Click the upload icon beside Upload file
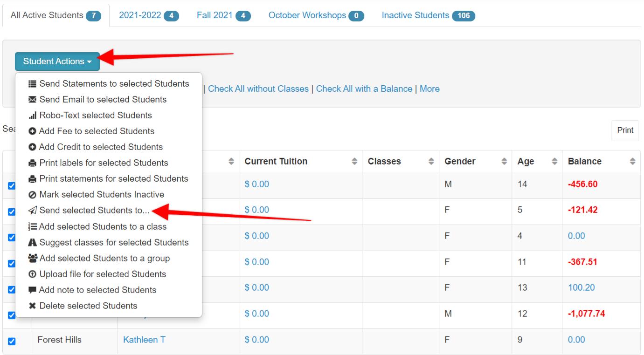 tap(32, 274)
